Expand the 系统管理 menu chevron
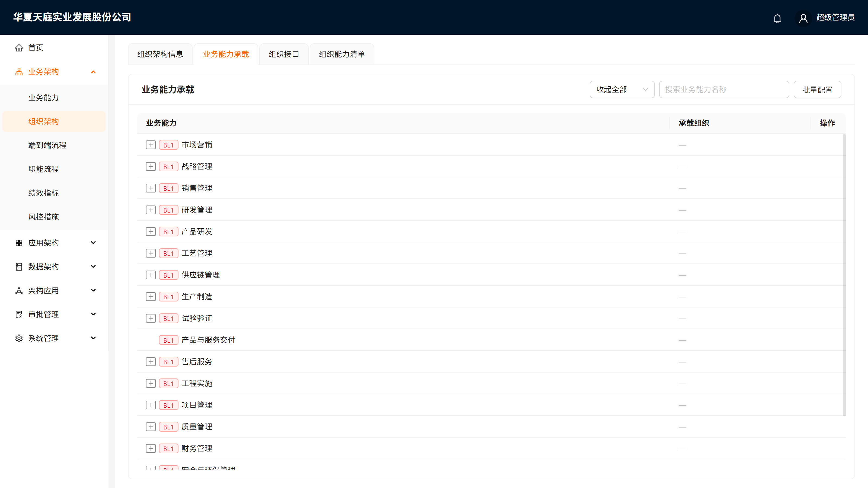 (93, 338)
